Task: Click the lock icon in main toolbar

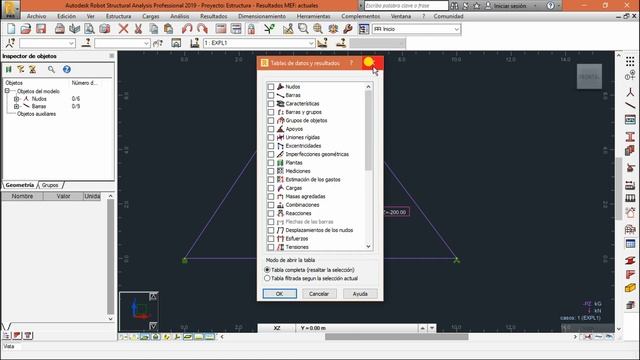Action: point(251,29)
